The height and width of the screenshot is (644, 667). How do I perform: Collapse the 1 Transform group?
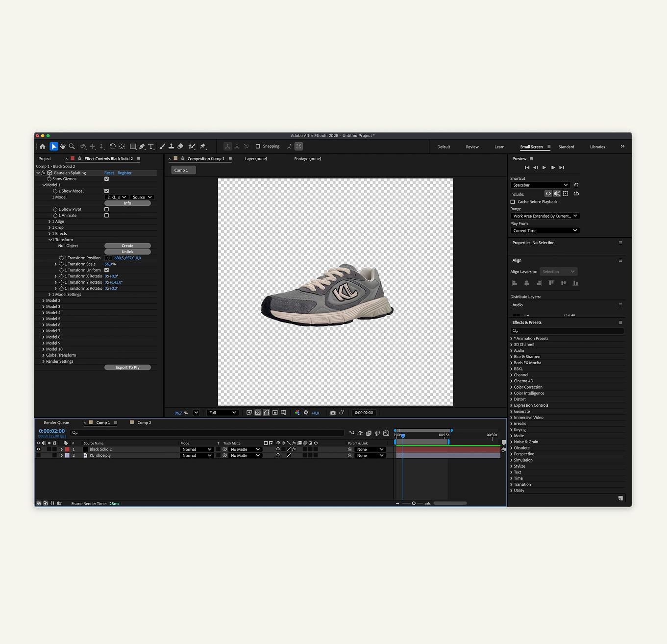tap(49, 240)
